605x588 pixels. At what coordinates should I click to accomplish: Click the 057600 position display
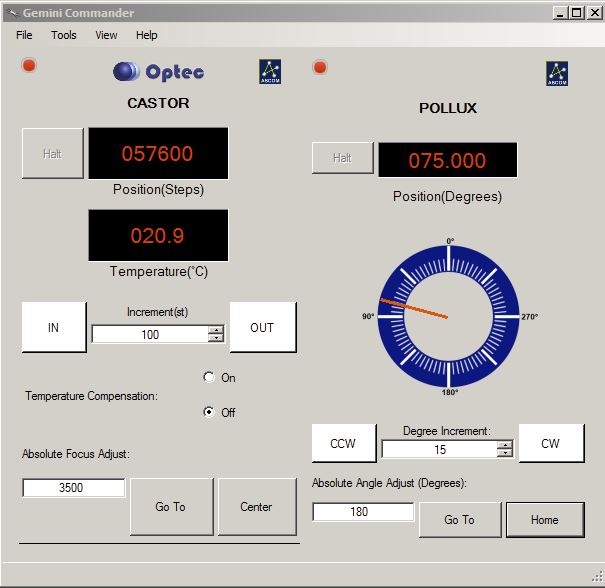click(158, 153)
